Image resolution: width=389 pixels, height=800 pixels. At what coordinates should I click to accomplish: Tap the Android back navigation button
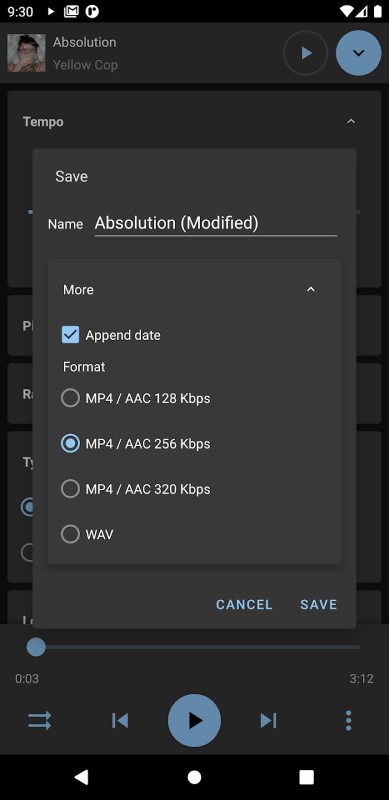pyautogui.click(x=81, y=777)
